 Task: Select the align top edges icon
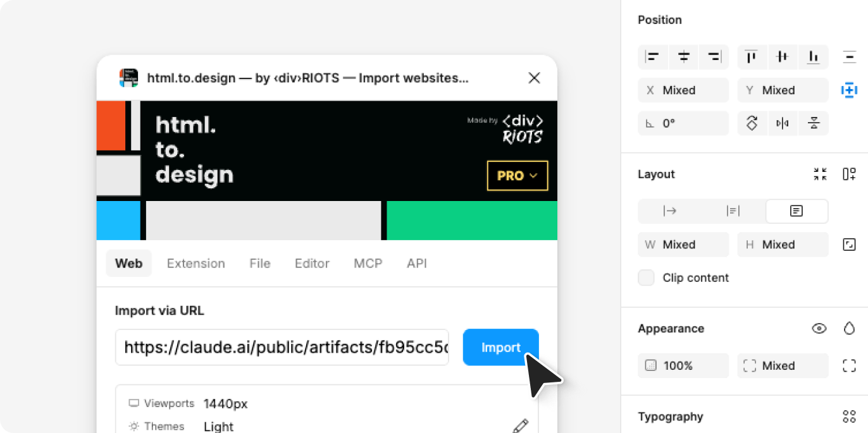[752, 57]
